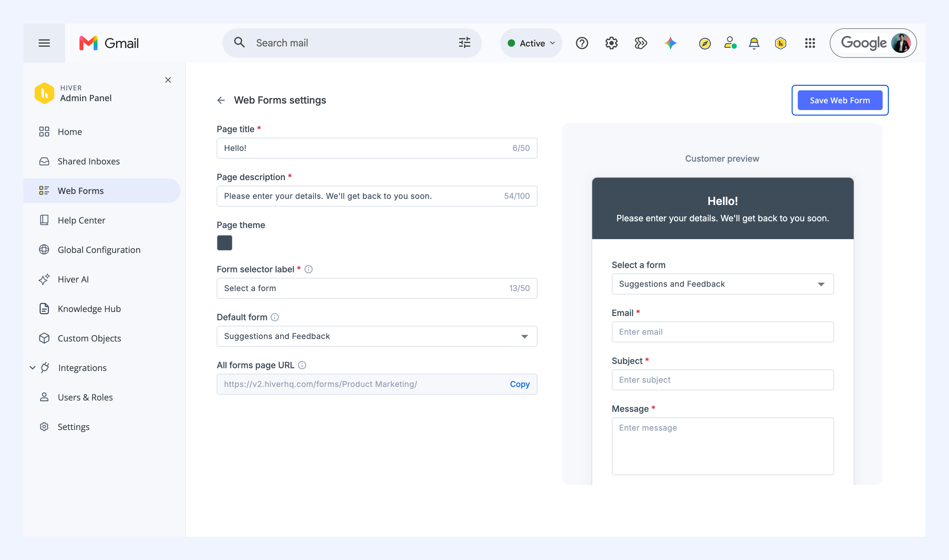Open search filter options icon
Viewport: 949px width, 560px height.
coord(464,43)
